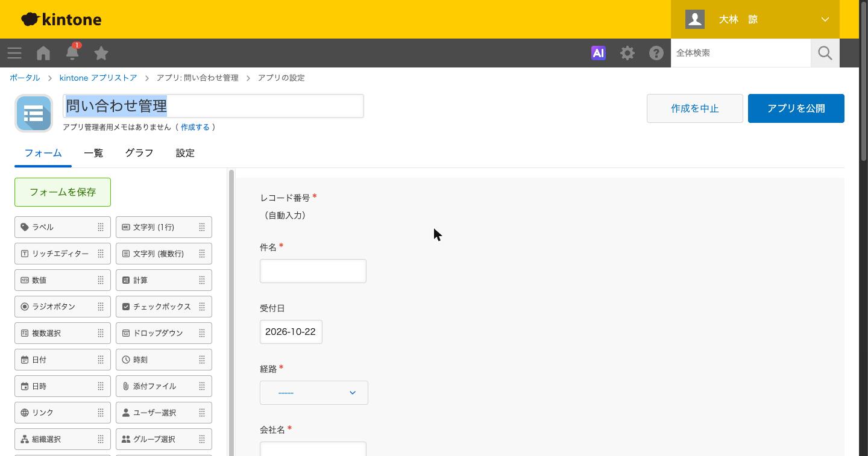Pick the 組織選択 field item
This screenshot has width=868, height=456.
[63, 439]
